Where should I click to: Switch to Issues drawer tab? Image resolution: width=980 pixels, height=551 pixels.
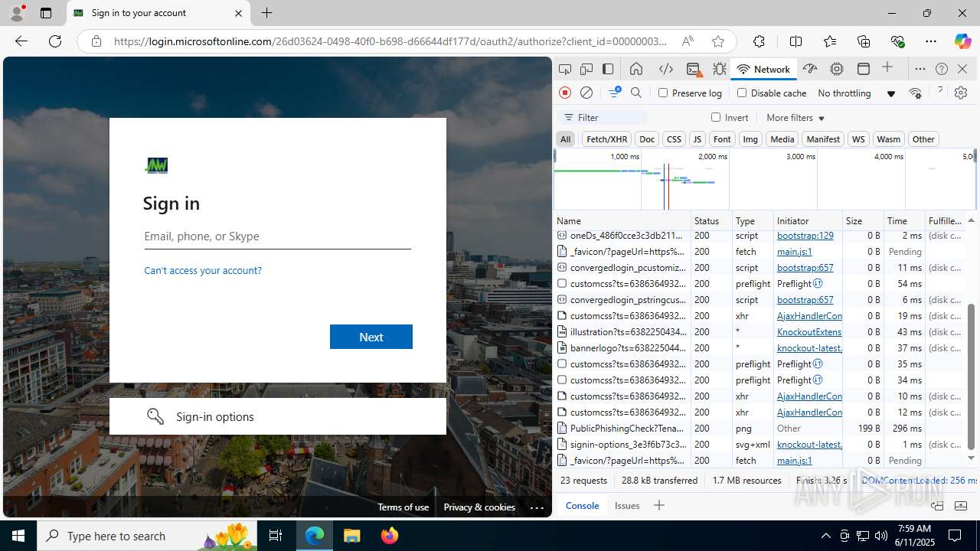(627, 505)
